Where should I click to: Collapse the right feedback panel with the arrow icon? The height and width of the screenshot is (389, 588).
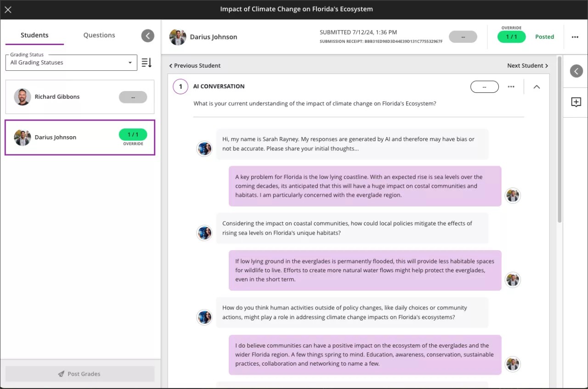[x=576, y=71]
